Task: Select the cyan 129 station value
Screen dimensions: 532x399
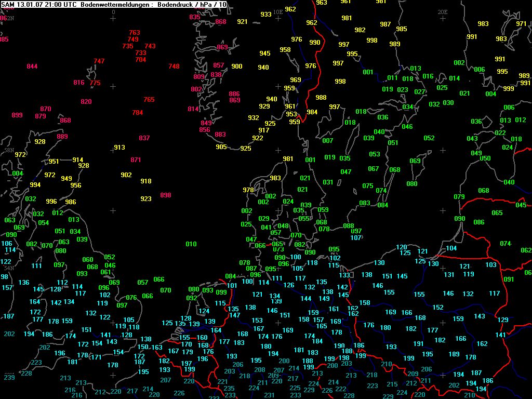Action: [503, 320]
